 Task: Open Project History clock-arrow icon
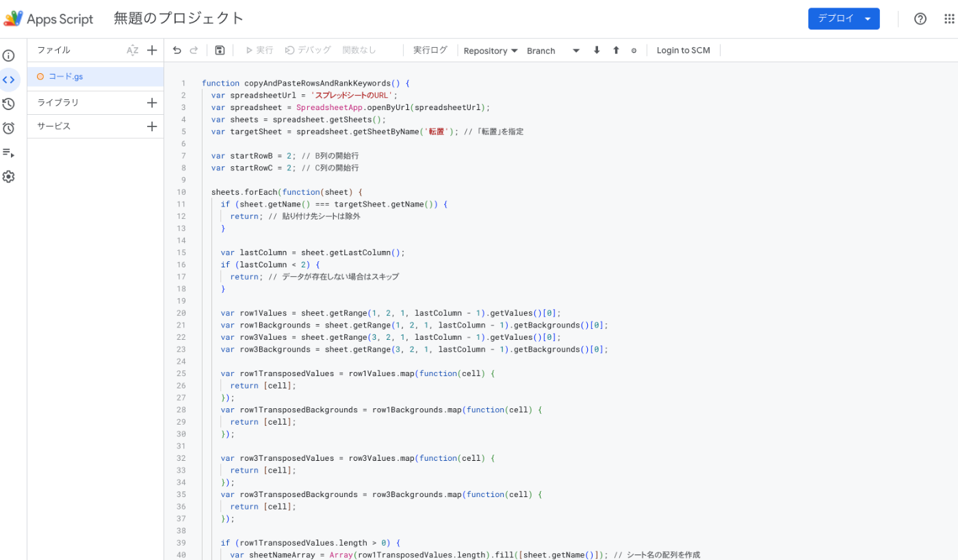pos(8,104)
